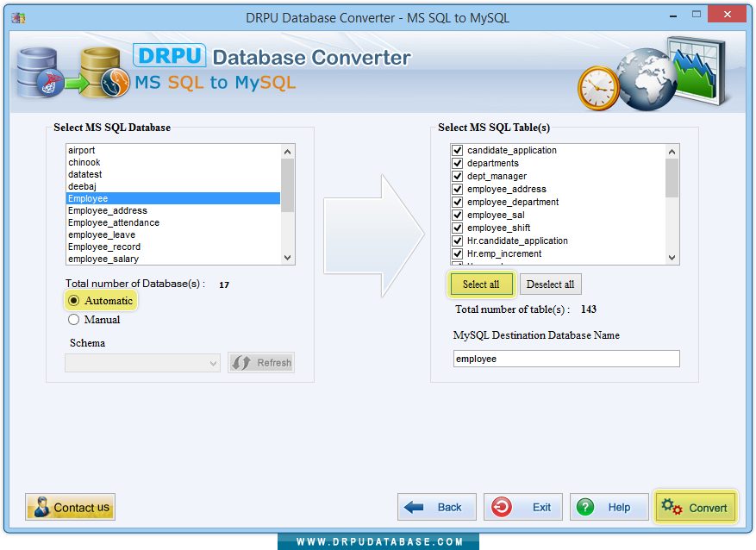This screenshot has height=550, width=756.
Task: Uncheck the candidate_application table
Action: [x=458, y=150]
